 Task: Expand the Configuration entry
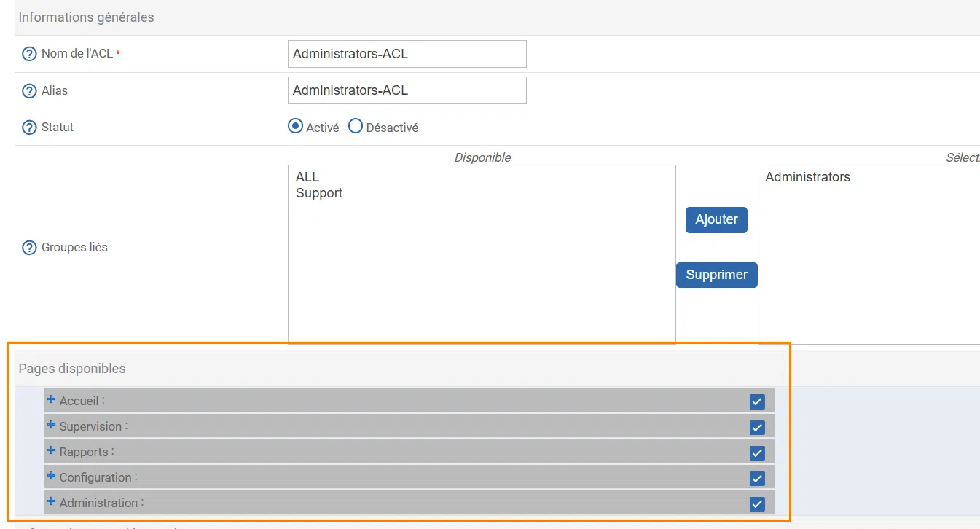tap(50, 477)
